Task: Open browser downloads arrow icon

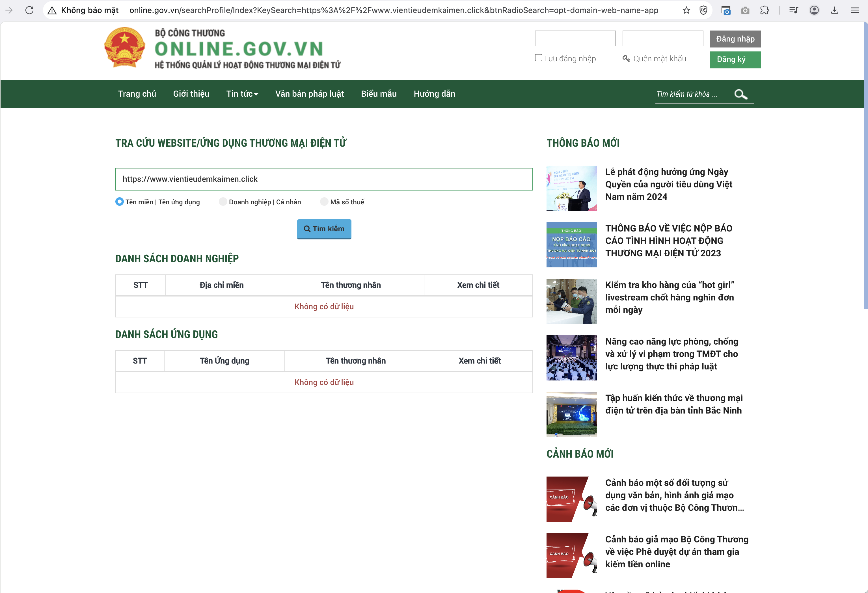Action: [834, 10]
